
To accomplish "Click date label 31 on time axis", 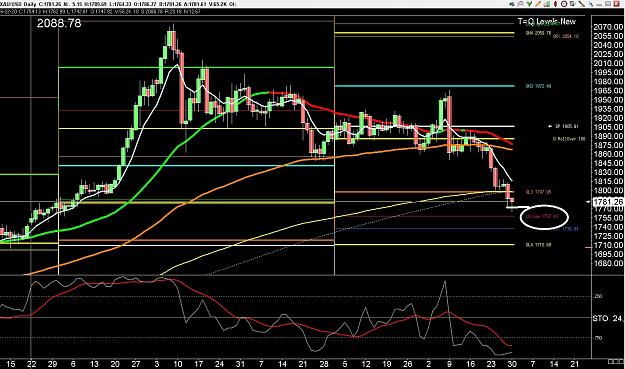I will pyautogui.click(x=240, y=364).
